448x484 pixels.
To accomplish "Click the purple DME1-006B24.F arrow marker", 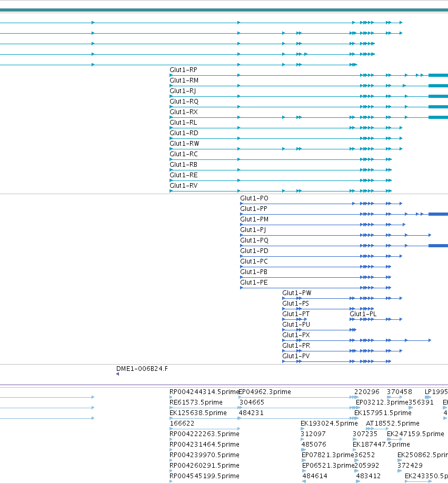I will tap(118, 374).
